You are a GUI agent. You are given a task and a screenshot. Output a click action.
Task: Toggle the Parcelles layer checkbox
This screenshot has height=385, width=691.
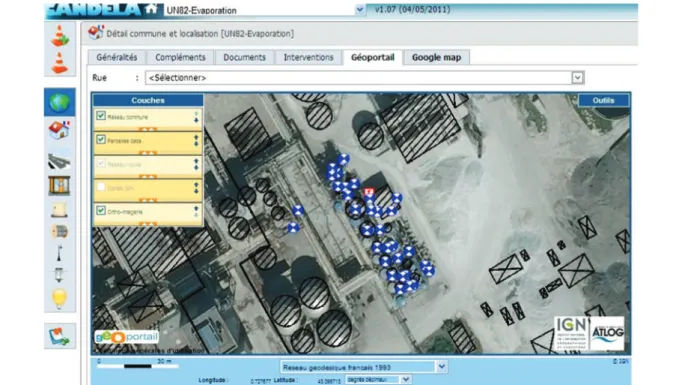coord(101,140)
